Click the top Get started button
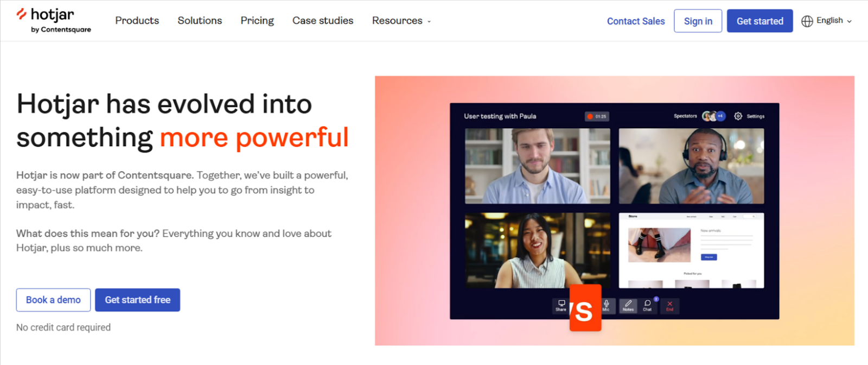 coord(760,21)
